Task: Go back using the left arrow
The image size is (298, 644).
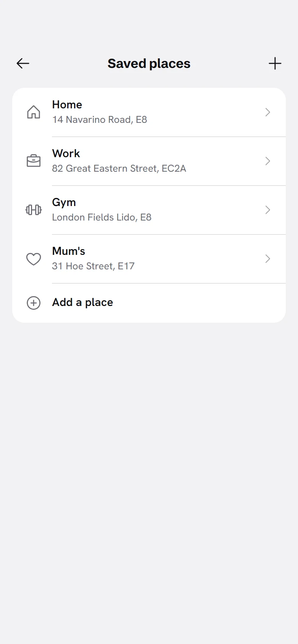Action: (23, 63)
